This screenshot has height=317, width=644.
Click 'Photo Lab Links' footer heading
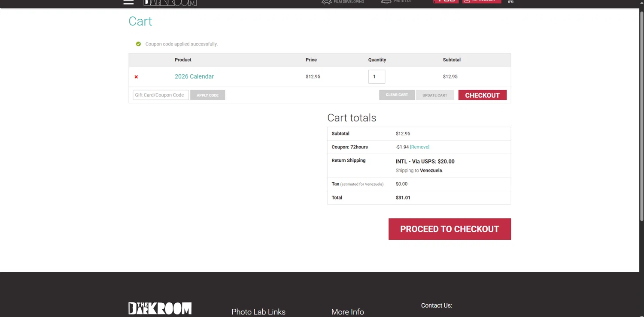tap(258, 312)
